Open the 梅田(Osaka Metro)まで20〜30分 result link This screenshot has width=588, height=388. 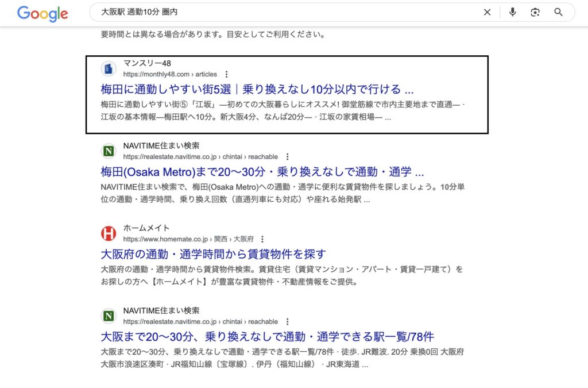pos(262,172)
